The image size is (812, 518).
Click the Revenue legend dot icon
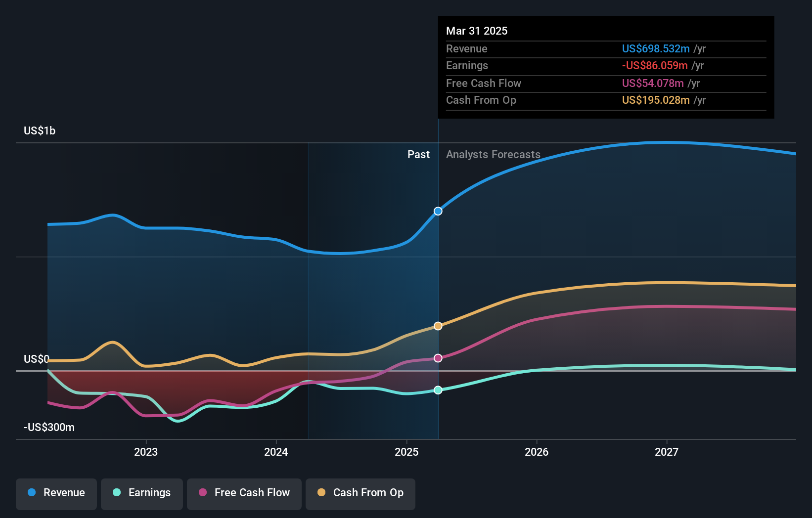tap(32, 493)
